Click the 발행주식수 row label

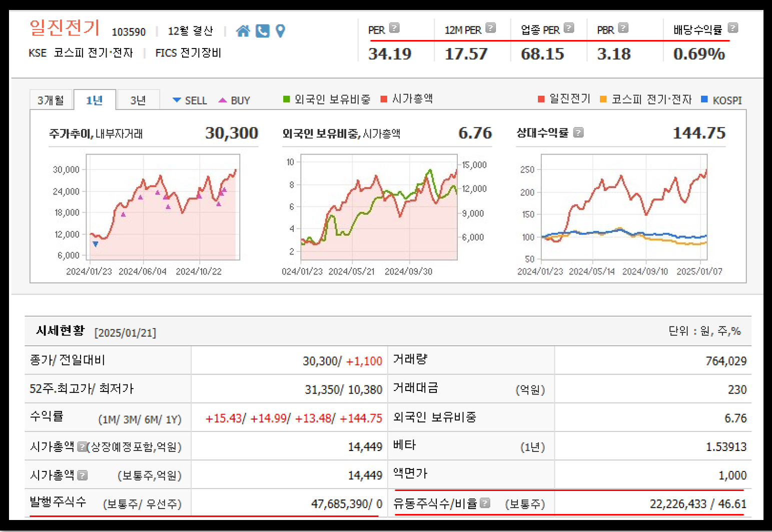tap(58, 501)
